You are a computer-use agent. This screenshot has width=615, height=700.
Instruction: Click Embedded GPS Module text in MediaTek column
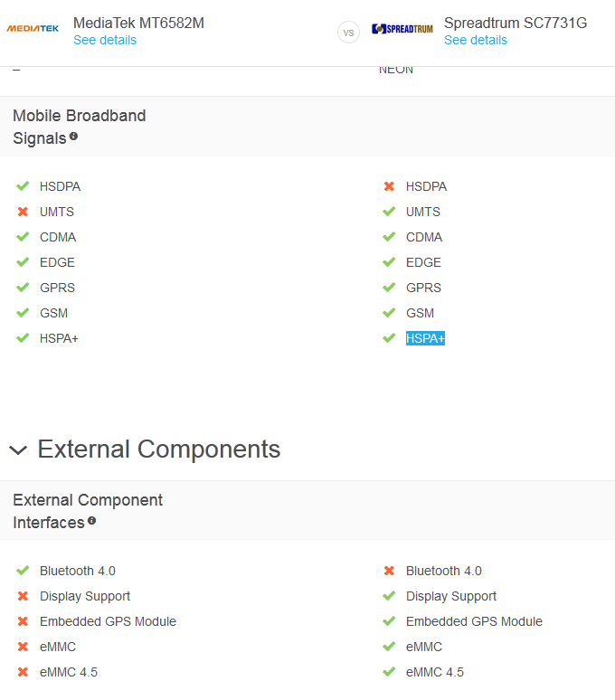tap(108, 622)
